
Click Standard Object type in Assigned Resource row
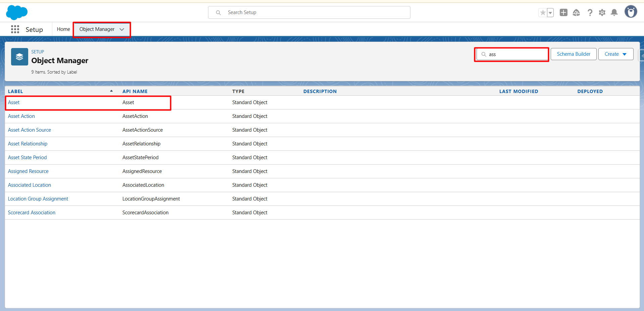250,171
